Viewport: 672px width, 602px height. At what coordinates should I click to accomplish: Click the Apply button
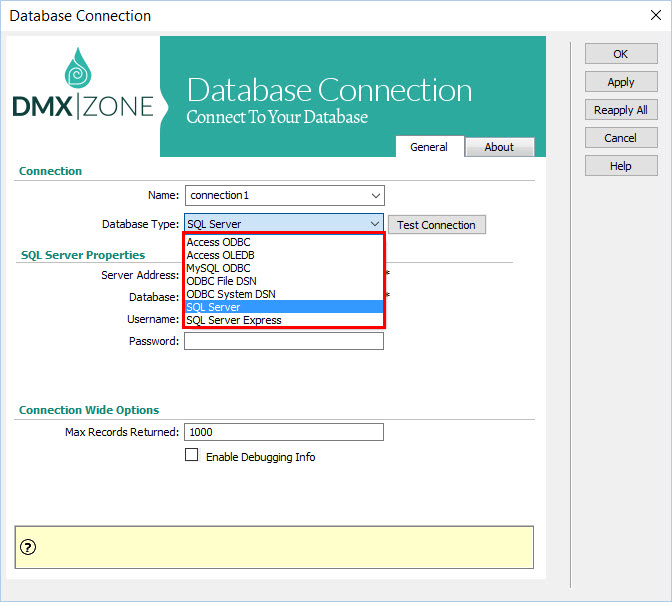(621, 82)
